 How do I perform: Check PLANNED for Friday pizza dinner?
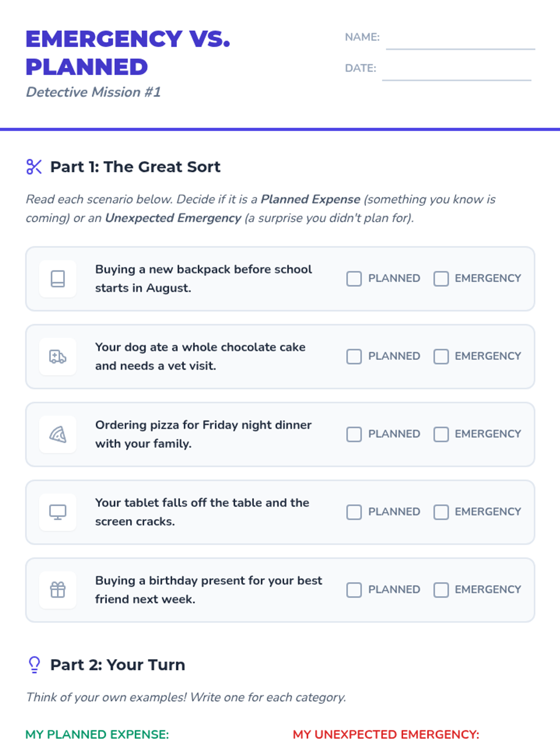click(354, 434)
